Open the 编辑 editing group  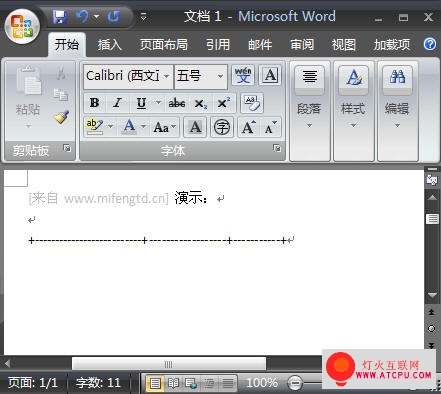pos(397,111)
